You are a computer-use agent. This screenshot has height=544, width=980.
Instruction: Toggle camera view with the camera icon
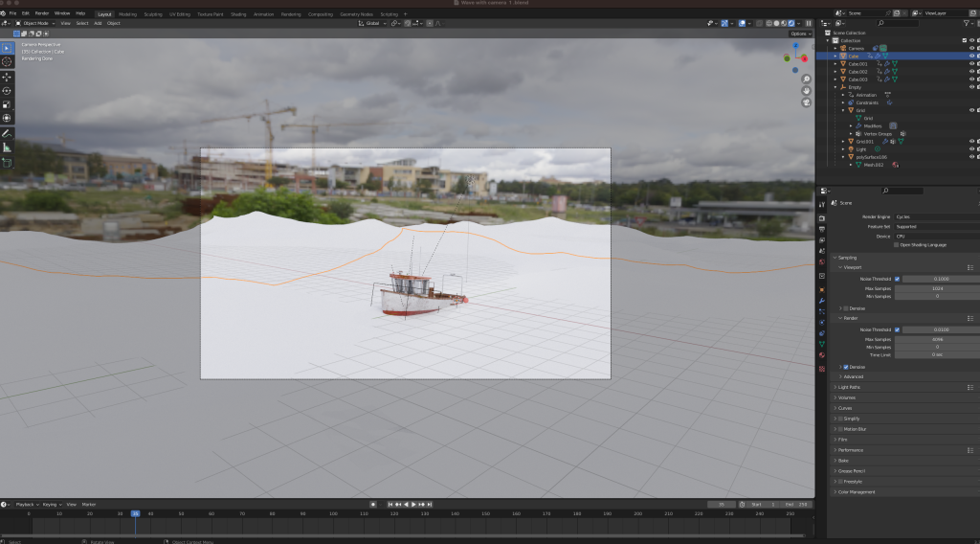click(x=806, y=102)
